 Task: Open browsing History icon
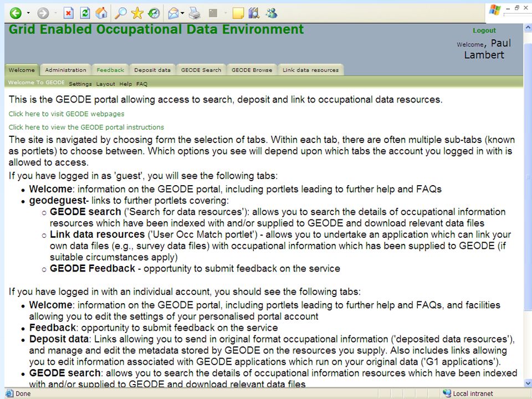click(x=154, y=13)
